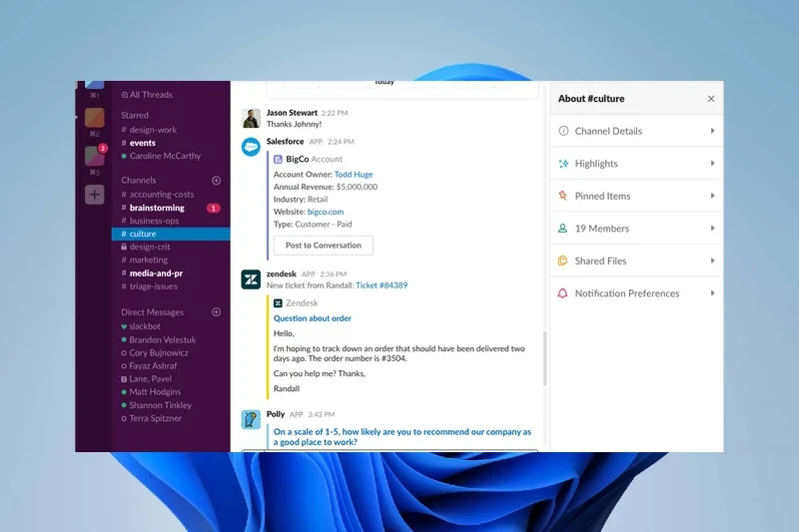
Task: Open Brandon Velestuk direct message
Action: pyautogui.click(x=159, y=339)
